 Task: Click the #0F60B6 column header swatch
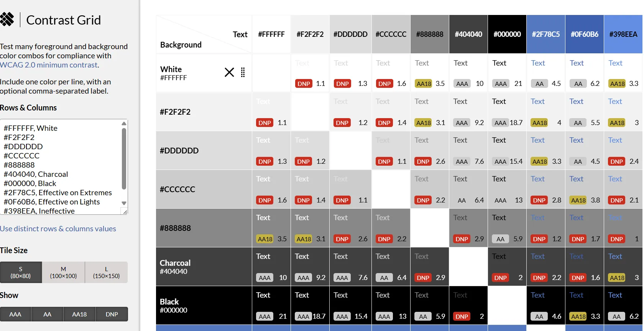(x=585, y=34)
